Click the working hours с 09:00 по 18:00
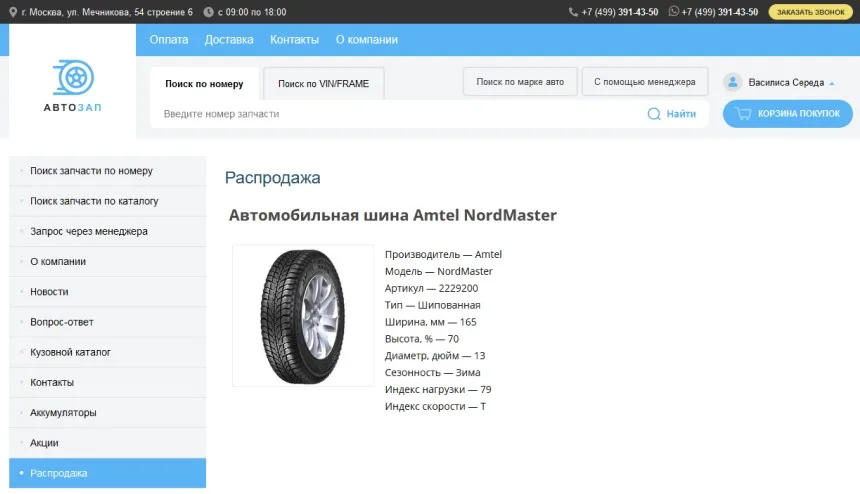860x494 pixels. point(252,12)
